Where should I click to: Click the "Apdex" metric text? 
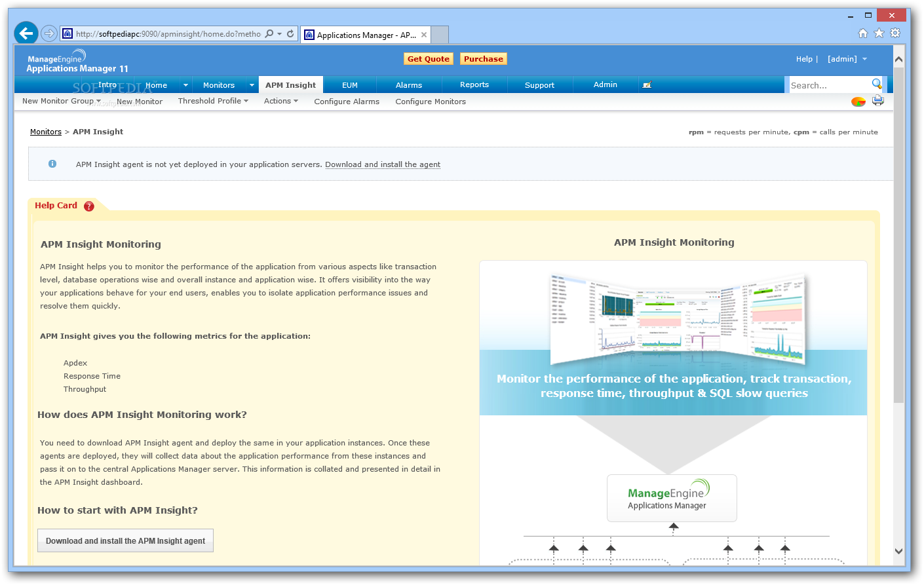click(x=75, y=363)
